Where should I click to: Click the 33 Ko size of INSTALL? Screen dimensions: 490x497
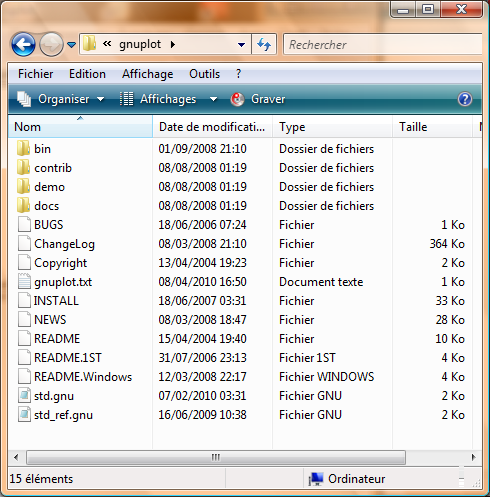click(x=450, y=301)
